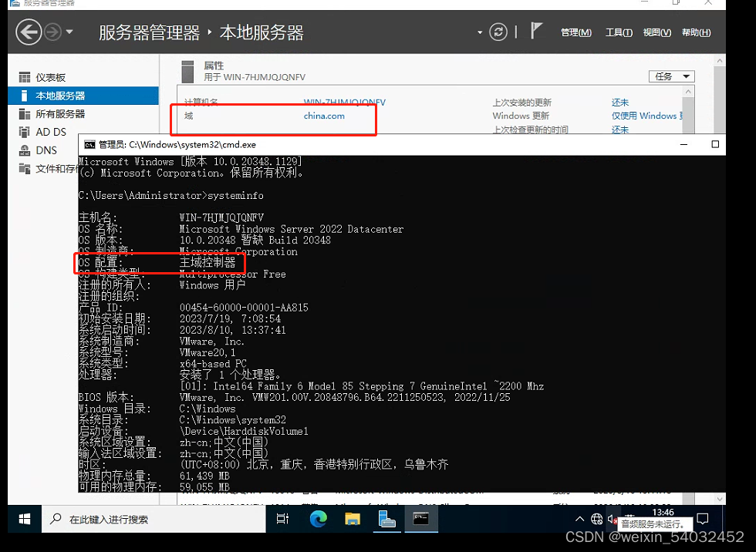The width and height of the screenshot is (756, 552).
Task: Open the navigation history dropdown beside the forward arrow
Action: tap(69, 32)
